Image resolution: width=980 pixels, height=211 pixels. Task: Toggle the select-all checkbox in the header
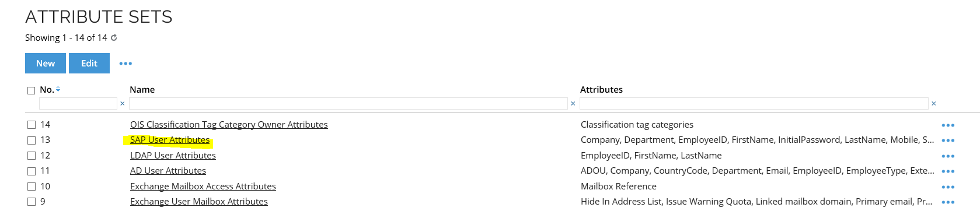(x=32, y=90)
